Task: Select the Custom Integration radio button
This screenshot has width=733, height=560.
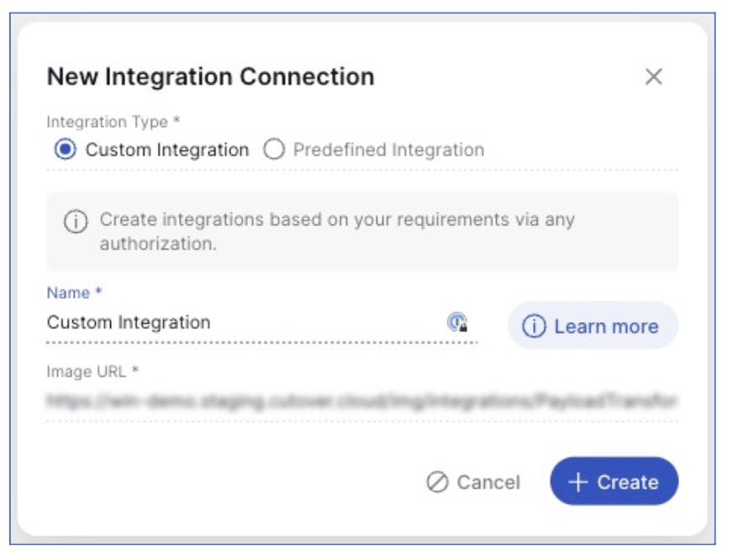Action: point(65,150)
